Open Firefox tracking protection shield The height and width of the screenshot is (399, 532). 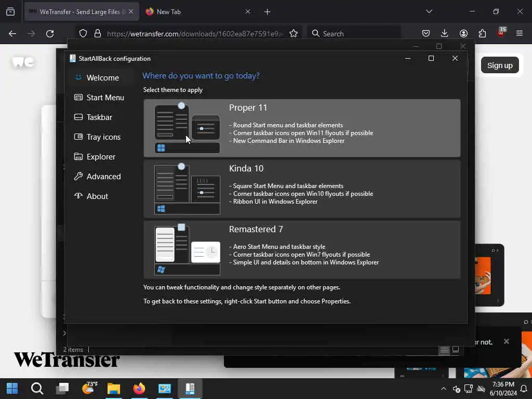tap(83, 34)
